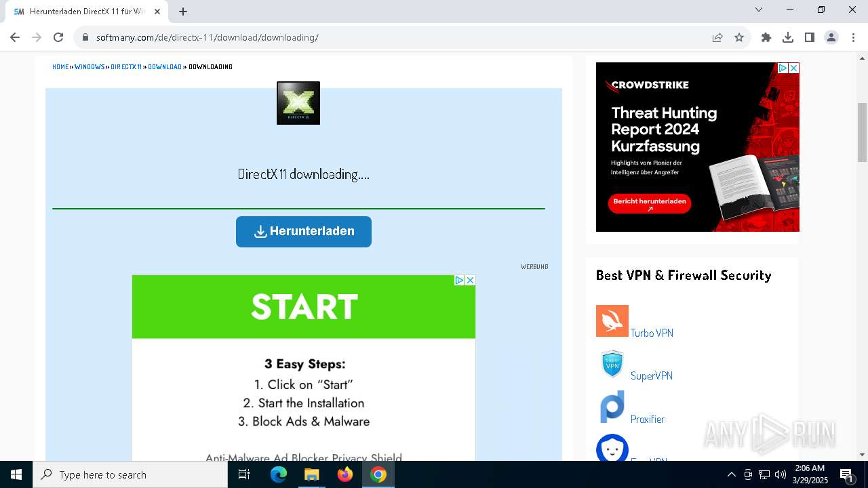Click the green START ad banner
Viewport: 868px width, 488px height.
(x=304, y=307)
